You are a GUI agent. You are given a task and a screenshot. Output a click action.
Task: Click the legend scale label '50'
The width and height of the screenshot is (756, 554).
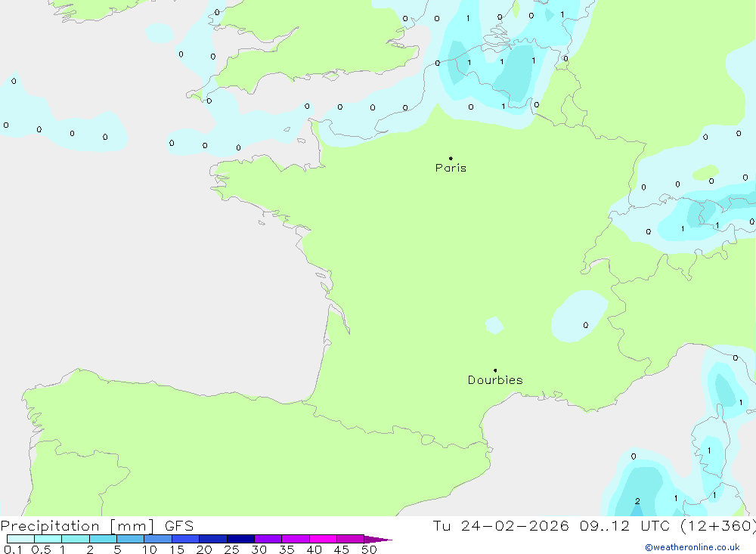(369, 549)
